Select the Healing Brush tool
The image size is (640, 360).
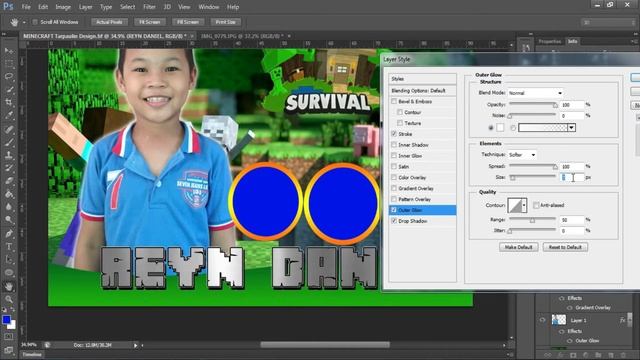coord(9,129)
